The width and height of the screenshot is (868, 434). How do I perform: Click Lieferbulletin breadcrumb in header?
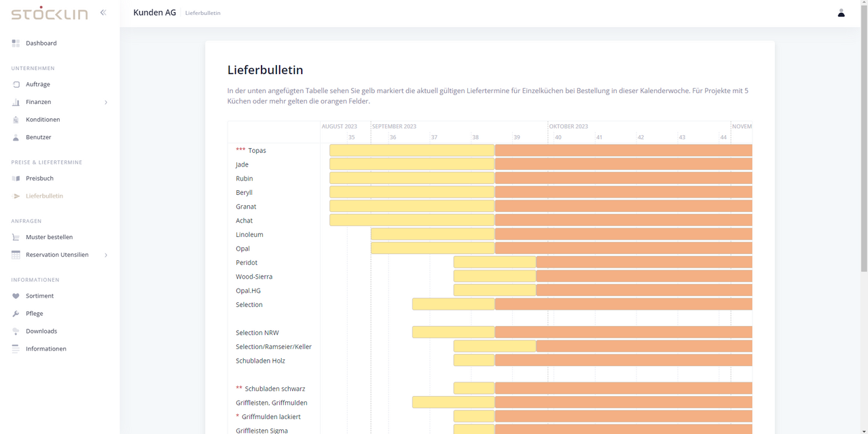point(202,13)
